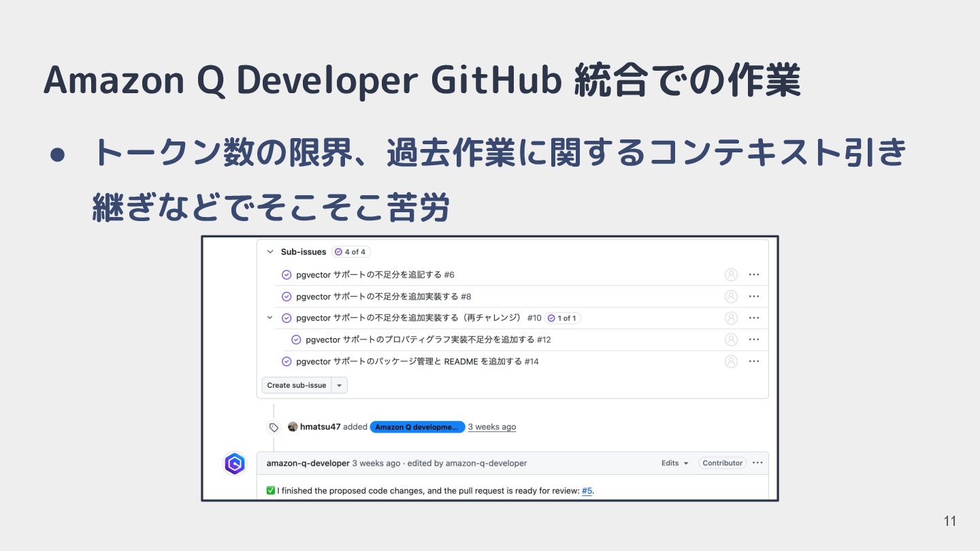This screenshot has height=551, width=980.
Task: Click the Amazon Q development label
Action: tap(418, 427)
